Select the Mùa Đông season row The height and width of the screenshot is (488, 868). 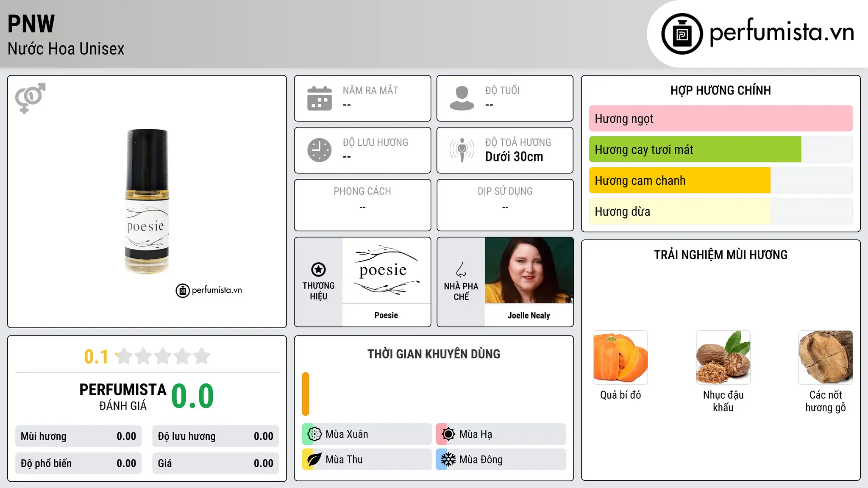coord(501,460)
